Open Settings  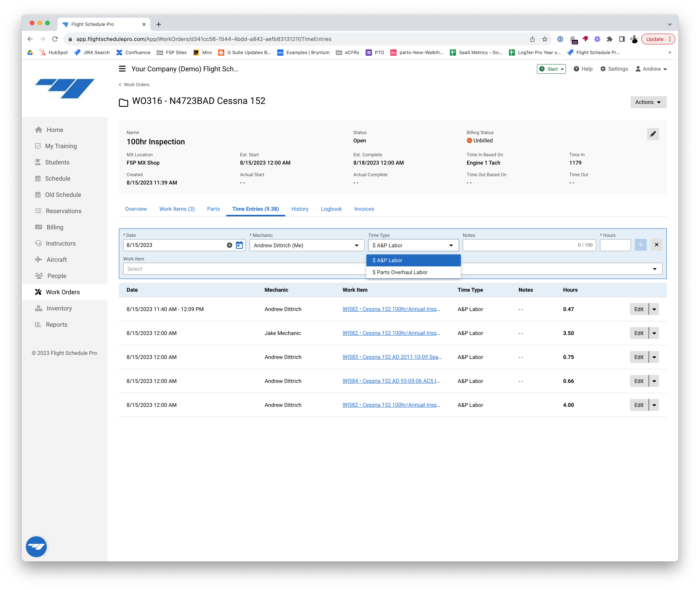tap(614, 69)
